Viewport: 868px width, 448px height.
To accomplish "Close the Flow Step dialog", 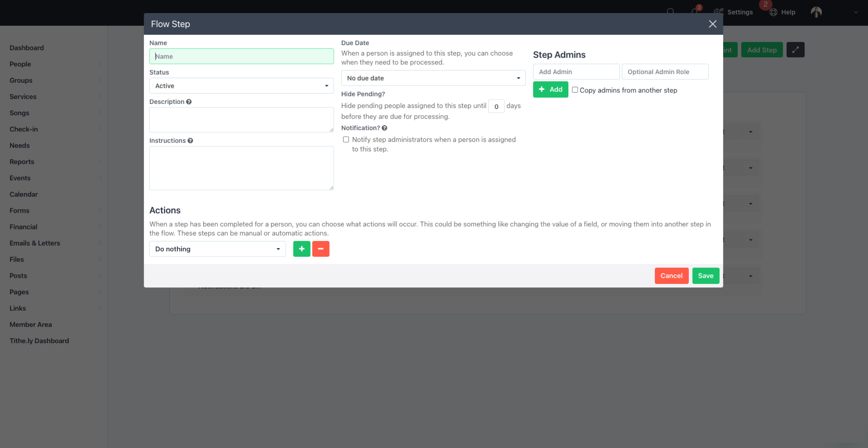I will tap(712, 24).
